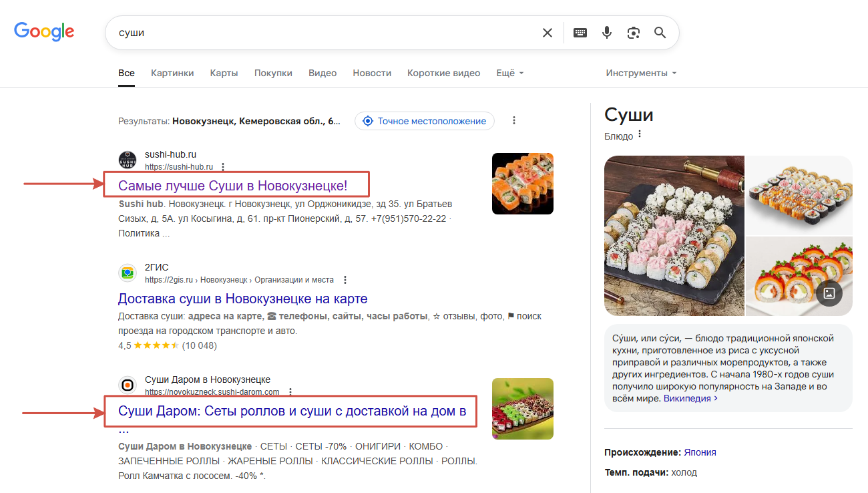Image resolution: width=868 pixels, height=493 pixels.
Task: Open three-dot menu next to sushi-hub.ru
Action: click(223, 167)
